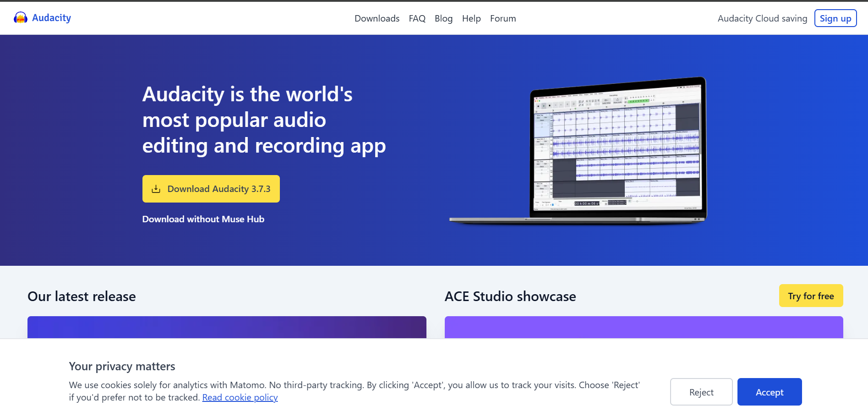
Task: Open the Blog section
Action: tap(443, 18)
